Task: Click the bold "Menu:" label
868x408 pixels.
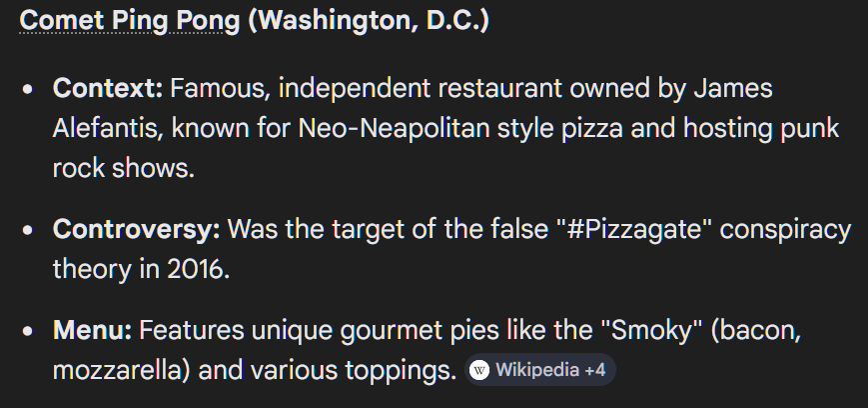Action: click(93, 330)
